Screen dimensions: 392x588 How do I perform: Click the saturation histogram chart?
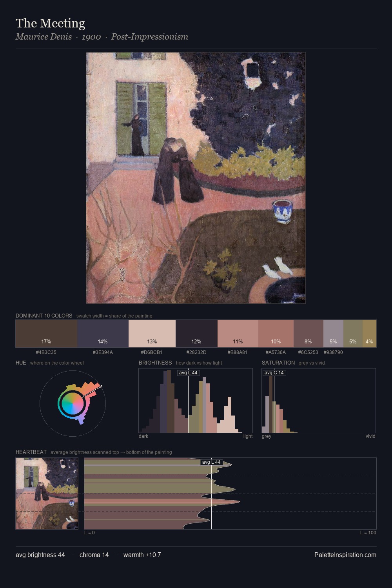pos(319,401)
